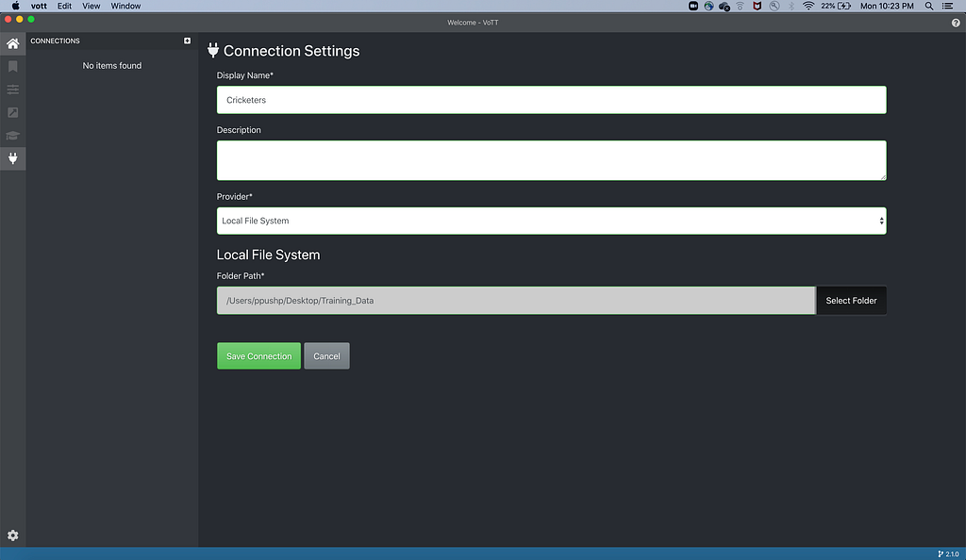Expand the Provider dropdown
This screenshot has width=966, height=560.
click(551, 221)
